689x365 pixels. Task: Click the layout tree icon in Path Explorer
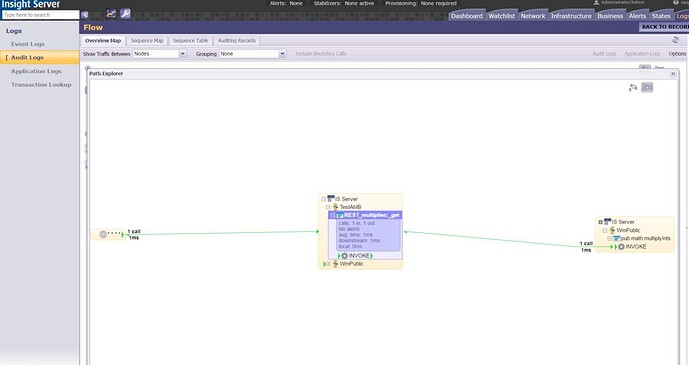pos(633,87)
